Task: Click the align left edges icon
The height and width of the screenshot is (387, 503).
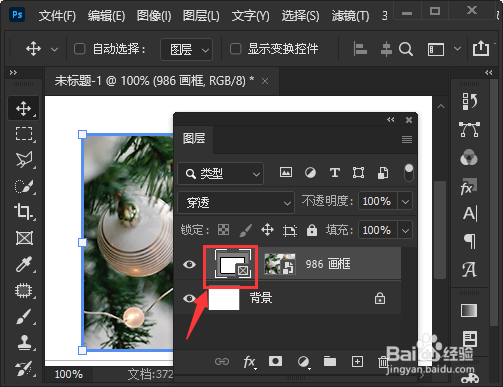Action: [360, 49]
